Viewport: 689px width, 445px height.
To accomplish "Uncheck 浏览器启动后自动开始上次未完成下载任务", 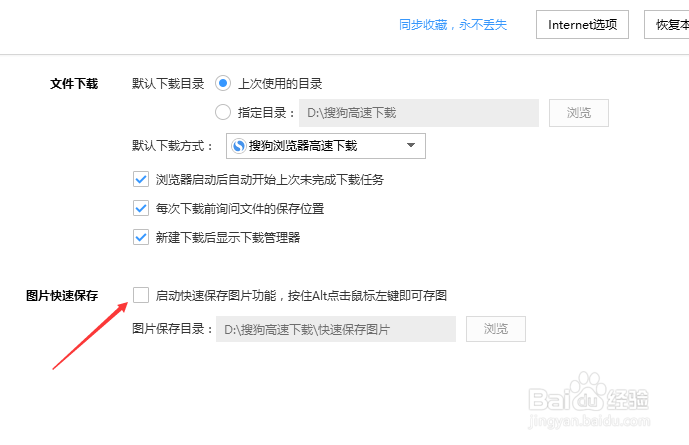I will (141, 179).
